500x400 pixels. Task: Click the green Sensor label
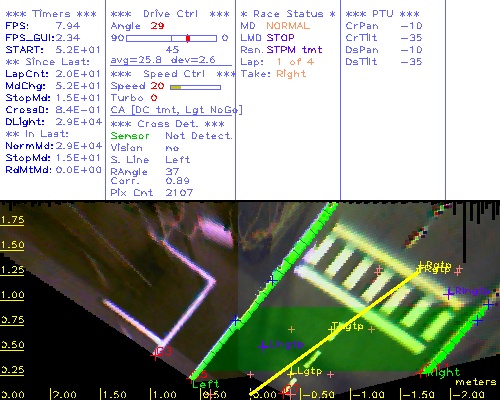click(x=130, y=136)
